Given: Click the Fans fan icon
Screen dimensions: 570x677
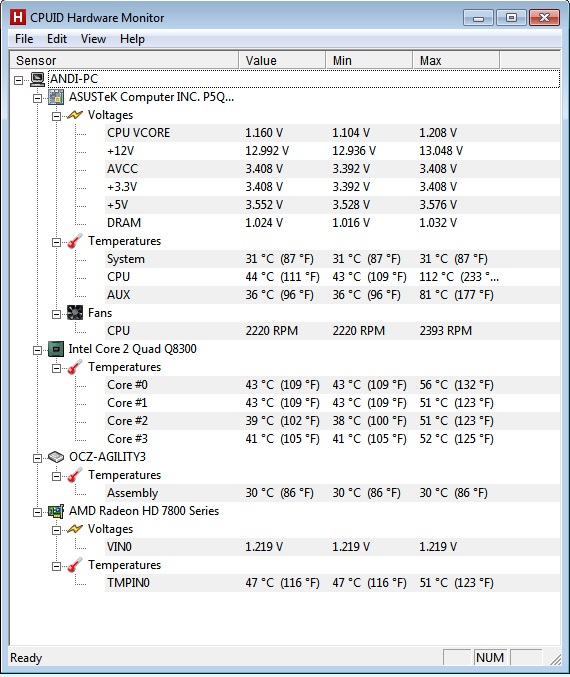Looking at the screenshot, I should 75,313.
